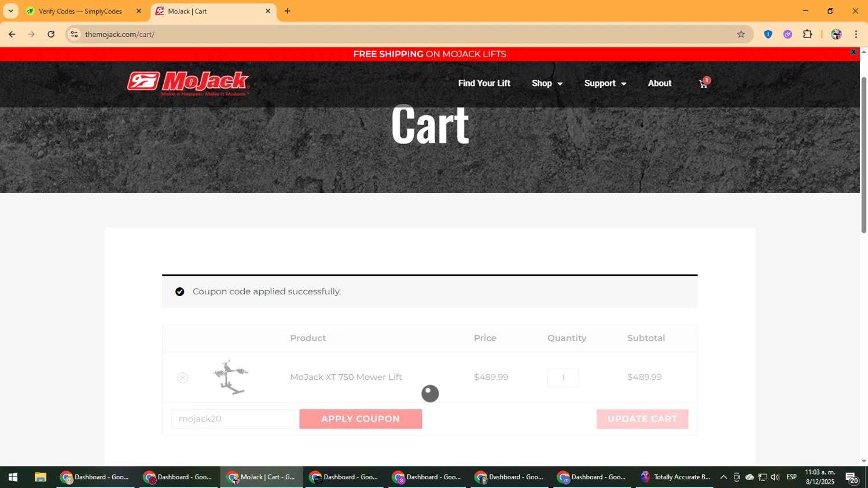View site information icon in address bar

[74, 34]
